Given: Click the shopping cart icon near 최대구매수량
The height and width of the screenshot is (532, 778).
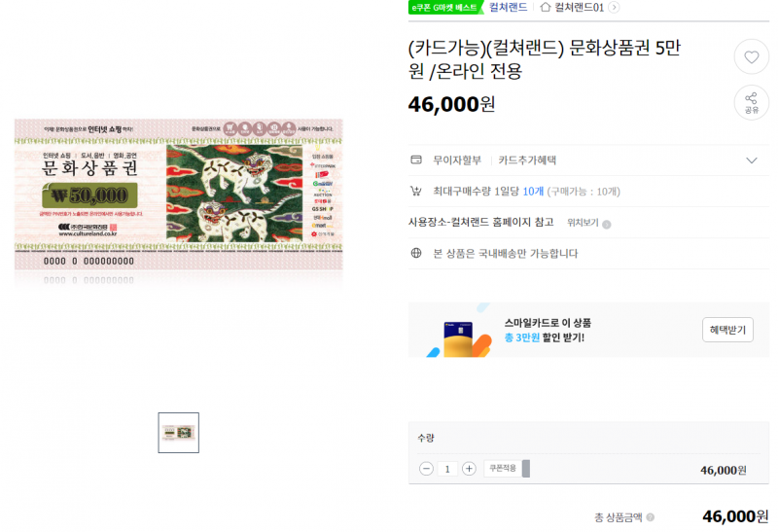Looking at the screenshot, I should pos(416,191).
